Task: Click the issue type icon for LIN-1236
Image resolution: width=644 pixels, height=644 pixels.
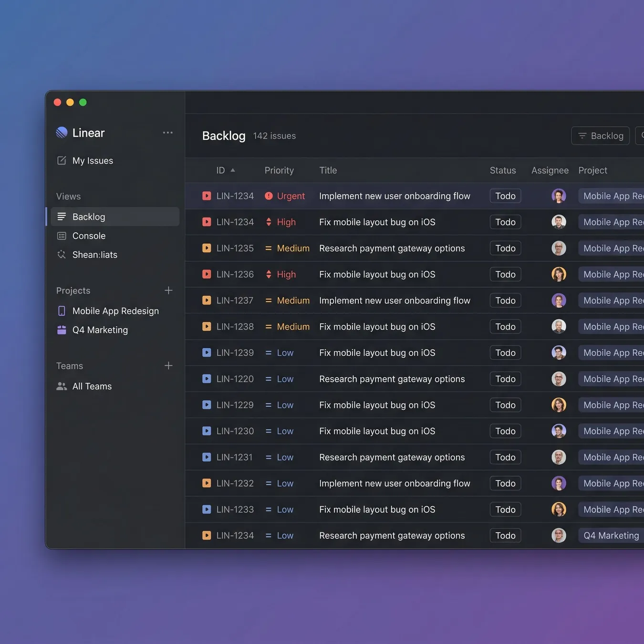Action: [207, 274]
